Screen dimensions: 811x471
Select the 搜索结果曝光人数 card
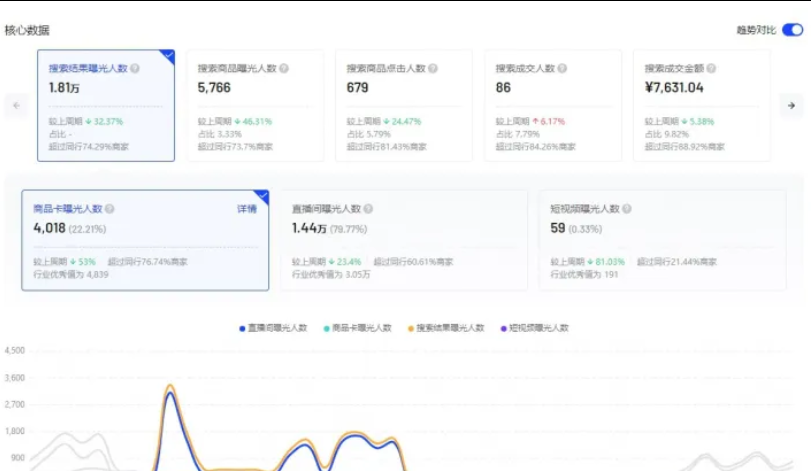click(x=106, y=105)
